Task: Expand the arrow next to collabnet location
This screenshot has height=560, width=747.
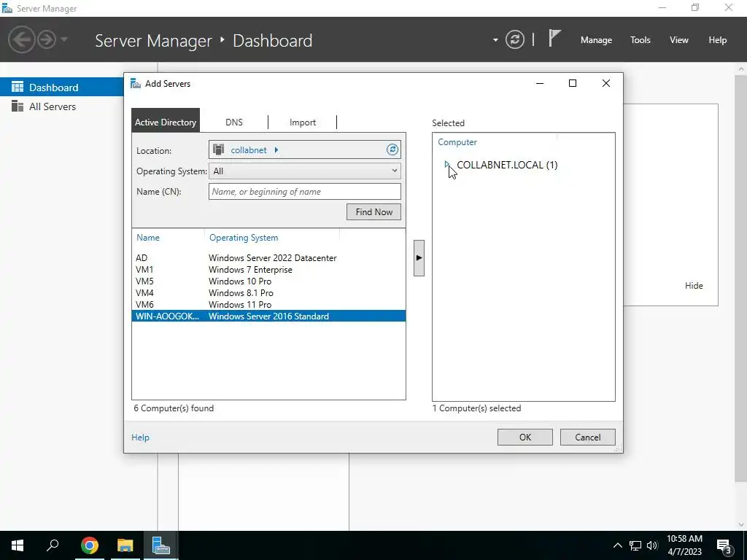Action: [276, 150]
